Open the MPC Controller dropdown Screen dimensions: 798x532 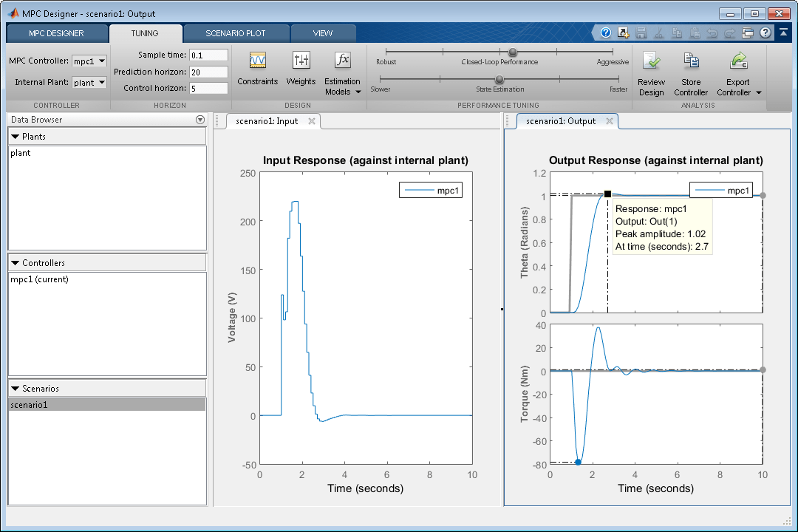(90, 61)
